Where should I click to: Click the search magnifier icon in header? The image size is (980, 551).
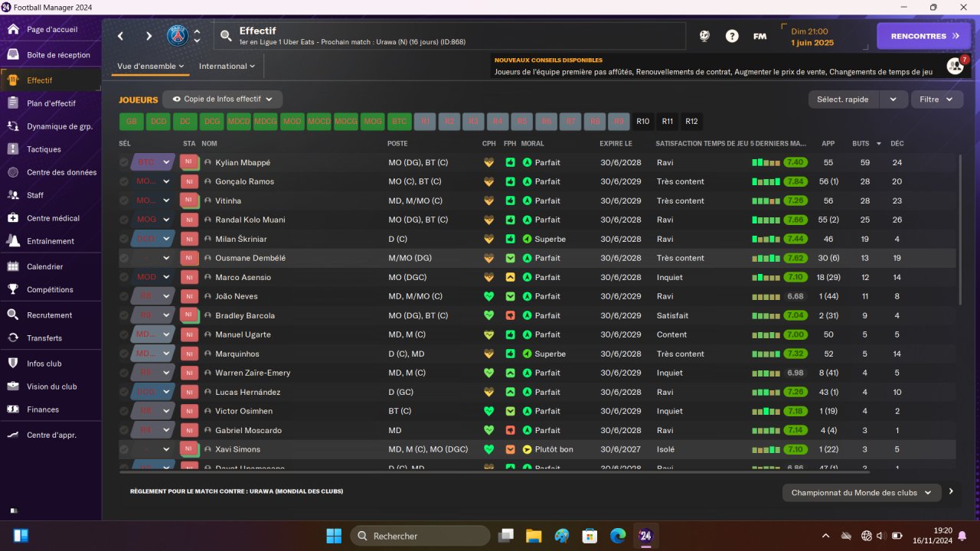click(x=226, y=36)
